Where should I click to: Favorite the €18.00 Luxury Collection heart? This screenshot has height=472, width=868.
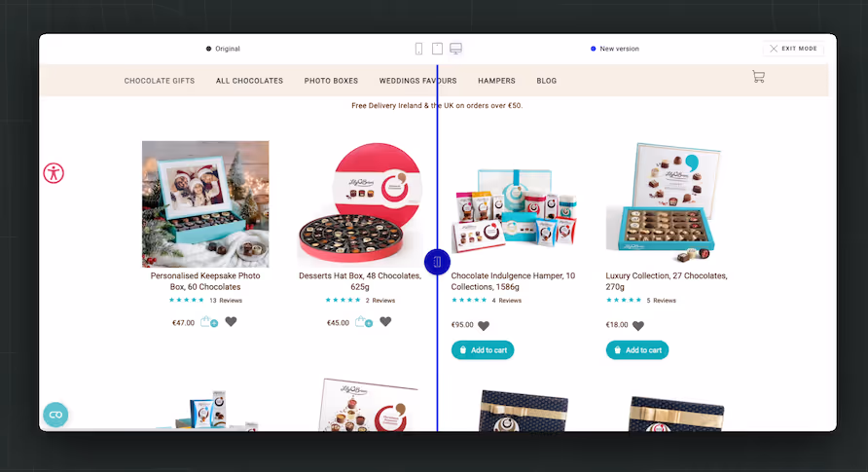click(638, 325)
